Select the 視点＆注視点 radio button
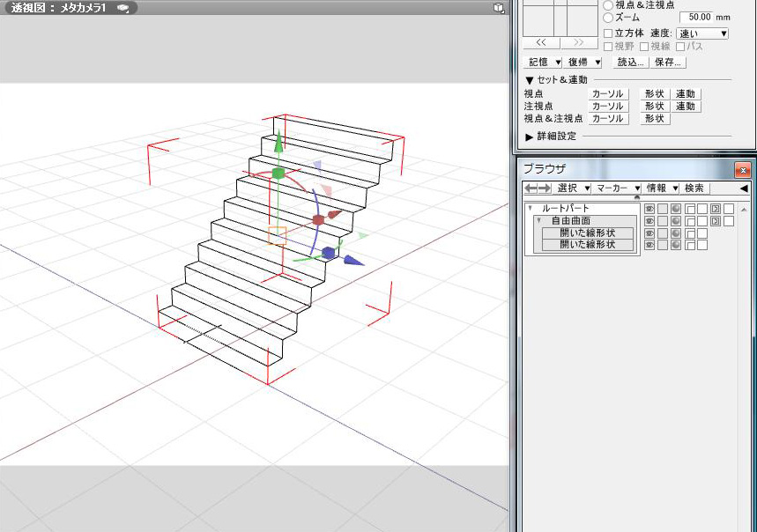Image resolution: width=757 pixels, height=532 pixels. (x=608, y=4)
